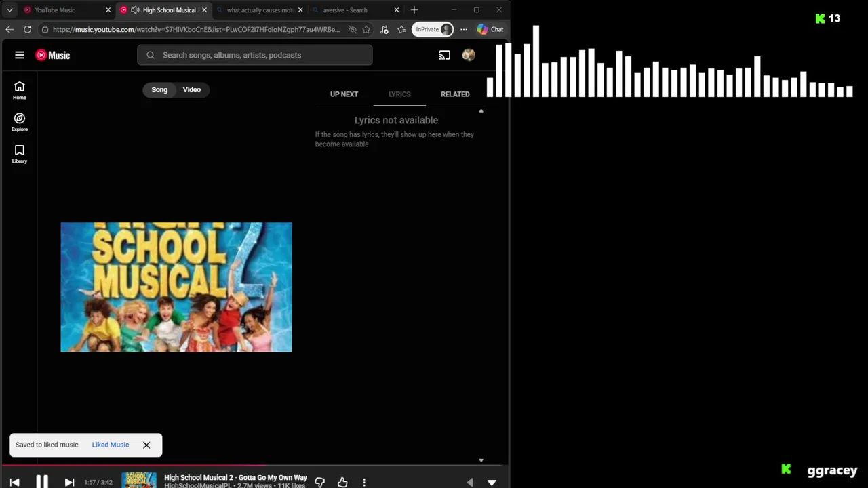Viewport: 868px width, 488px height.
Task: Open the song's three-dot options menu
Action: click(364, 482)
